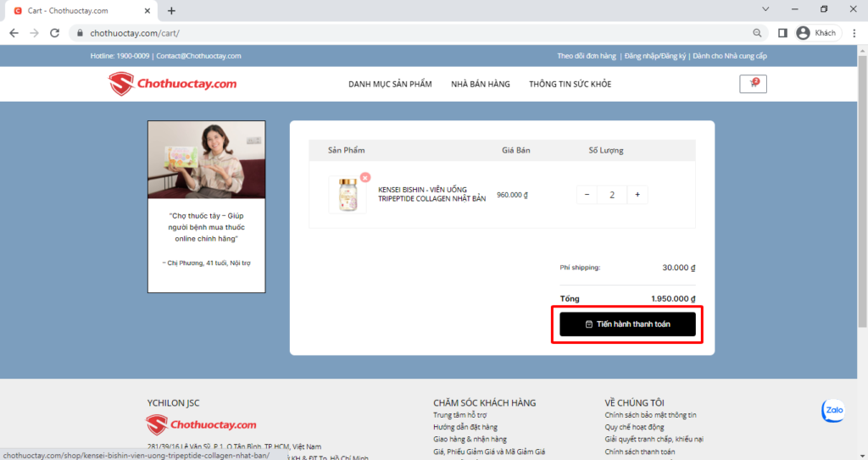Click the 1.950.000 ₫ total amount

click(673, 298)
